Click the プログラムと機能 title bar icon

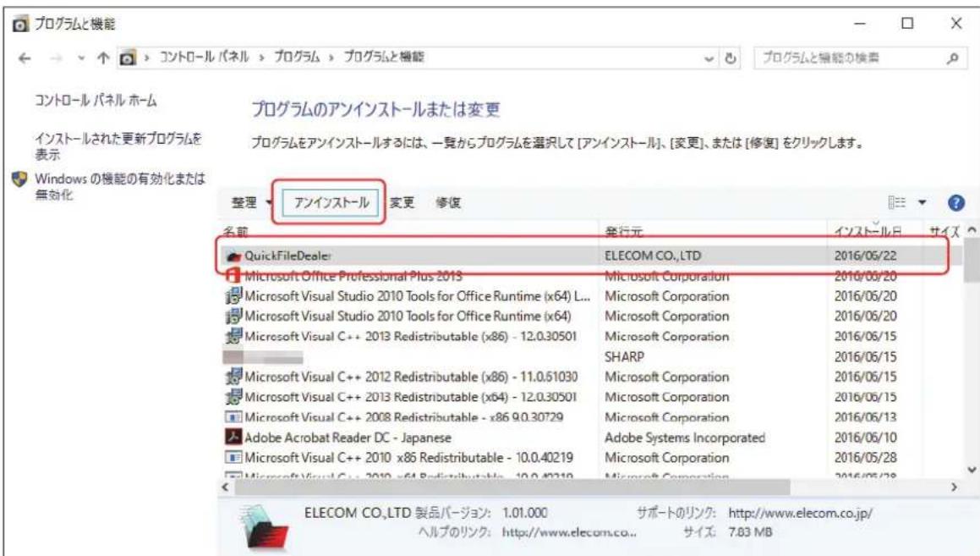(x=20, y=25)
